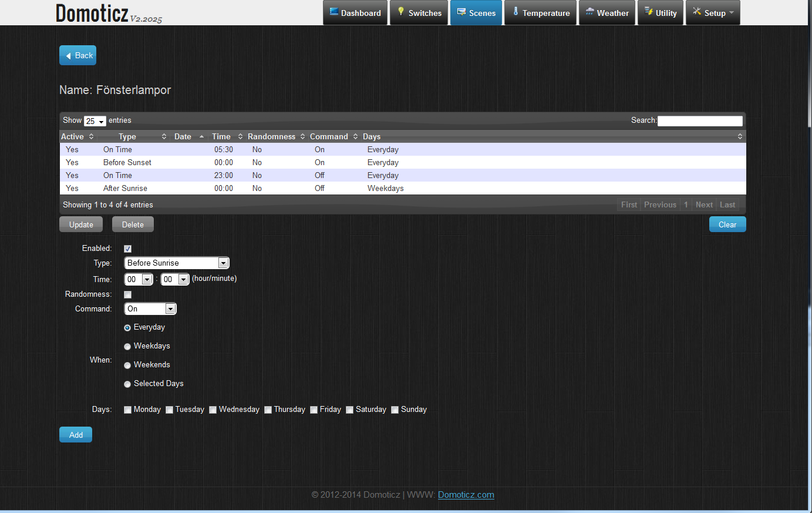Expand the Command dropdown
This screenshot has height=513, width=812.
[x=150, y=309]
